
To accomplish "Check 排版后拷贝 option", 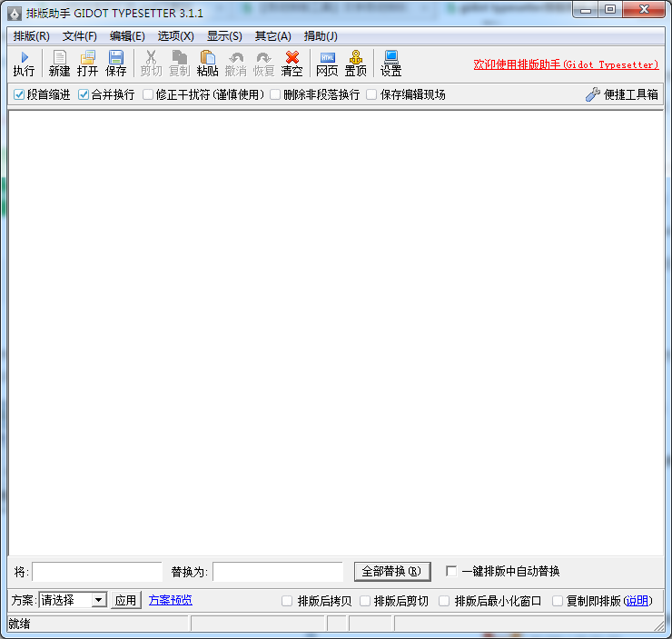I will click(x=287, y=601).
